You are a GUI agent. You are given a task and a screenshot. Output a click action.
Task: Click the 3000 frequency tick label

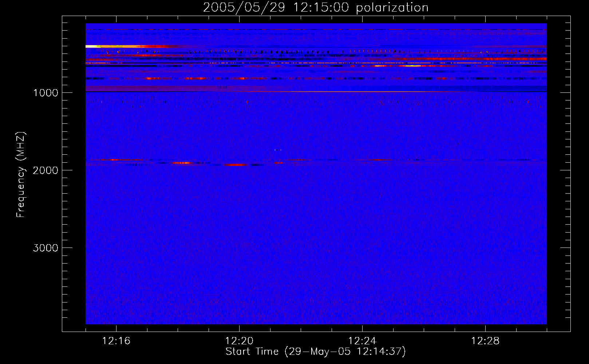46,248
